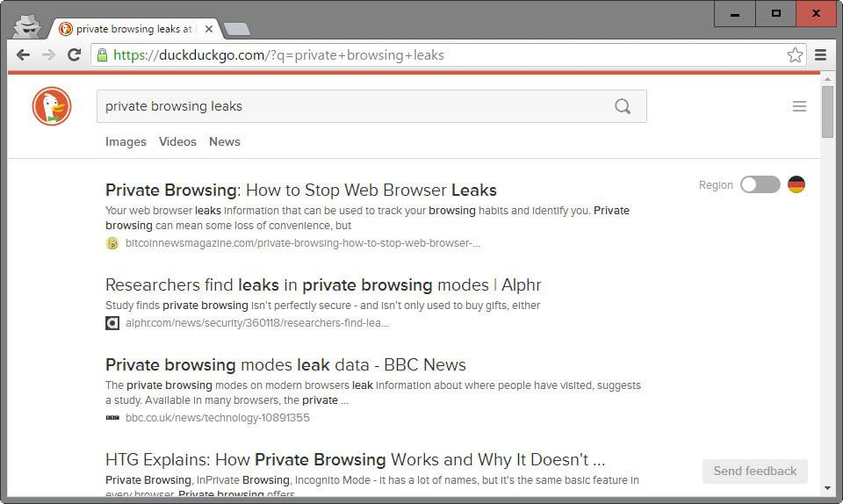
Task: Open the Chrome menu icon
Action: [x=820, y=54]
